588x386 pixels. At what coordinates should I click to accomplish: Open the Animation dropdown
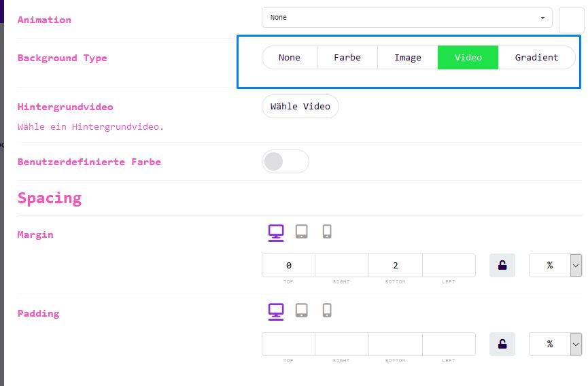(x=407, y=18)
